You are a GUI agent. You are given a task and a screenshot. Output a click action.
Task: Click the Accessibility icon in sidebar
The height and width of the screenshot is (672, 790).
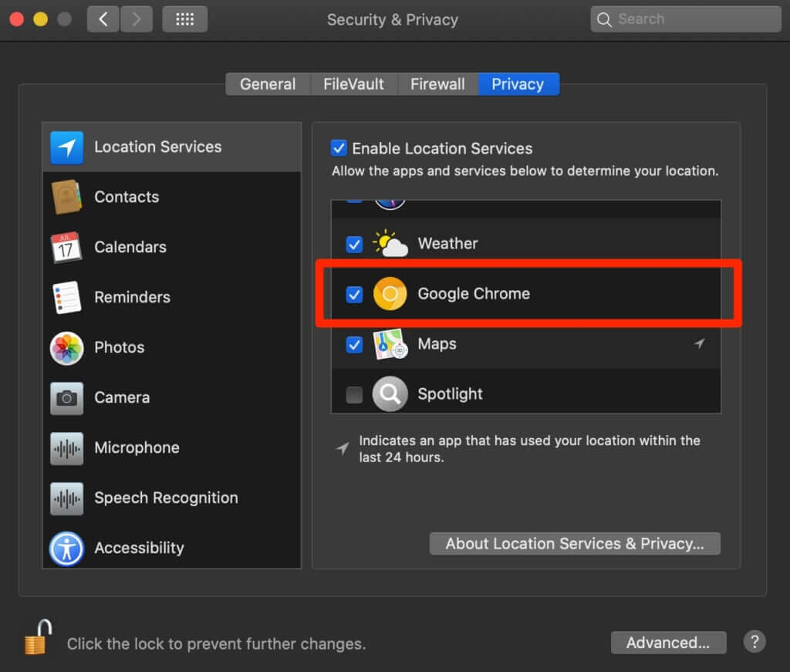pyautogui.click(x=66, y=549)
